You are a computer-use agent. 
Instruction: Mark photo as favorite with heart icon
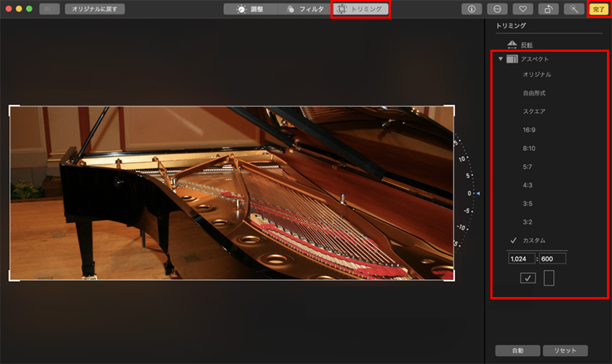click(x=522, y=9)
